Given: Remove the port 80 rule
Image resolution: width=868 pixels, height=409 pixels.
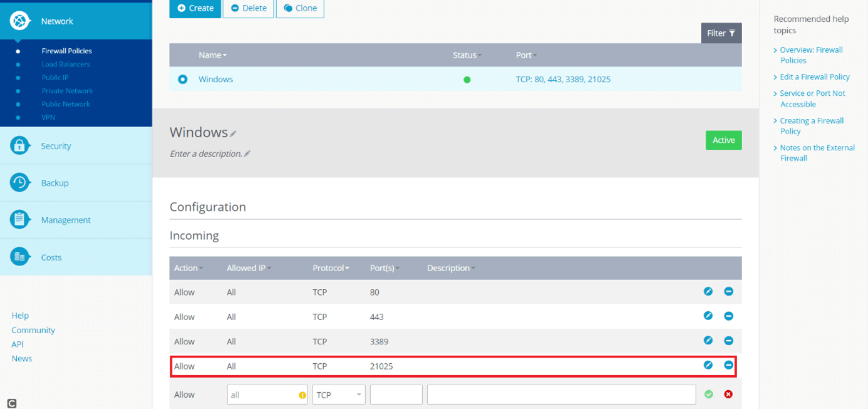Looking at the screenshot, I should tap(728, 291).
